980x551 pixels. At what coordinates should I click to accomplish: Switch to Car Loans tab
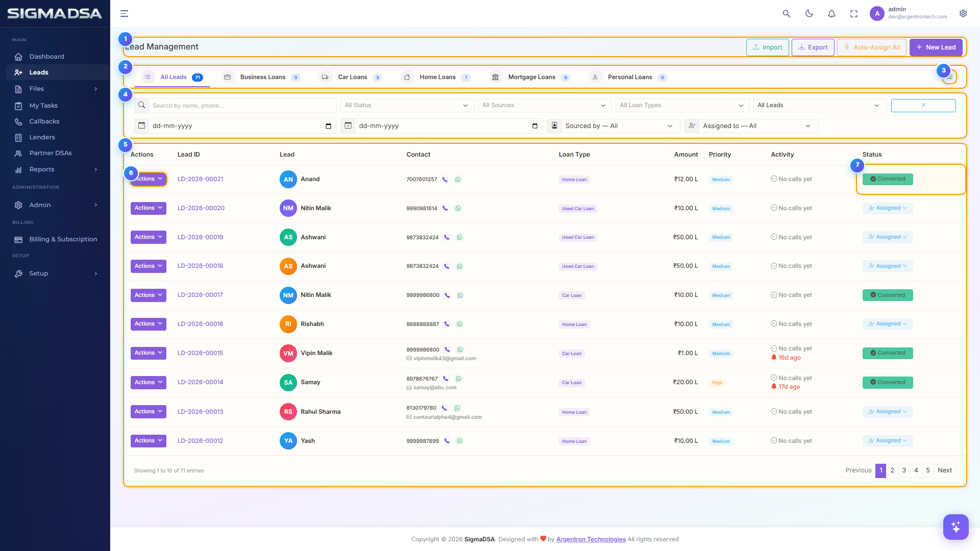coord(351,77)
